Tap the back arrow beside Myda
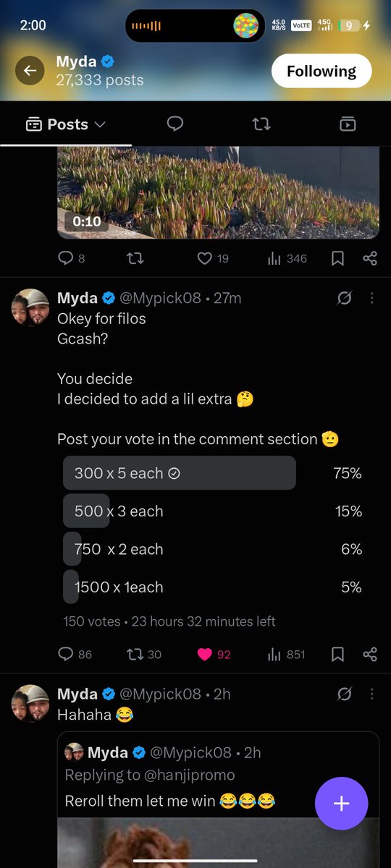The width and height of the screenshot is (391, 868). coord(30,70)
